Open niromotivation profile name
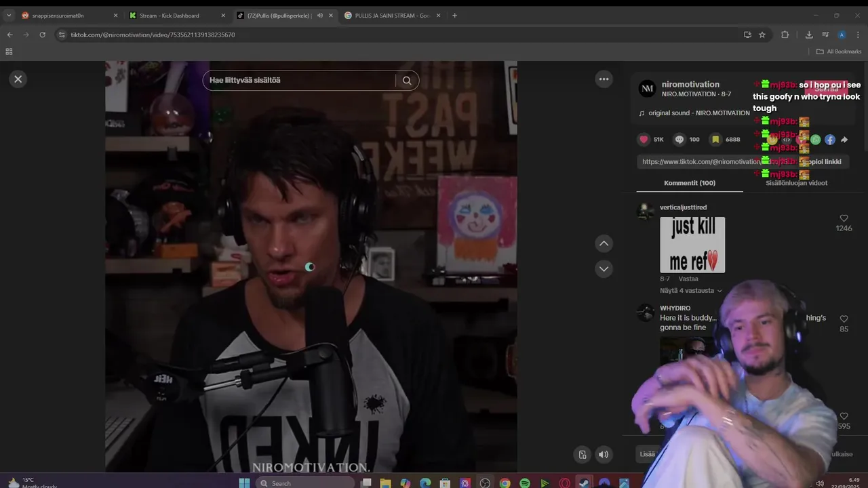 (690, 85)
